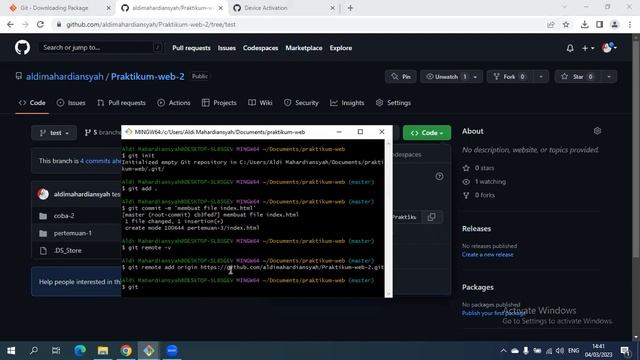Open the pertemuan-1 folder
The image size is (640, 360).
point(73,233)
